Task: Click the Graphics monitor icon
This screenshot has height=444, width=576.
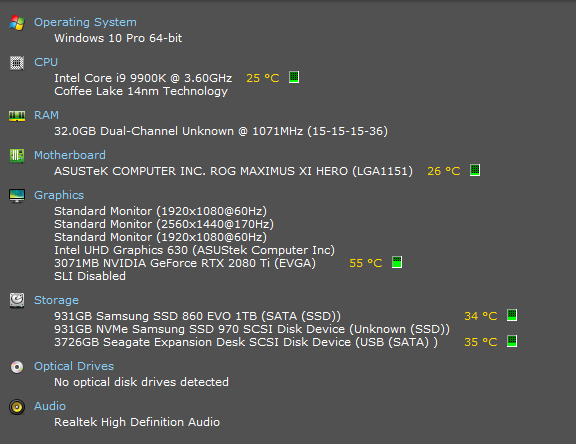Action: pyautogui.click(x=17, y=196)
